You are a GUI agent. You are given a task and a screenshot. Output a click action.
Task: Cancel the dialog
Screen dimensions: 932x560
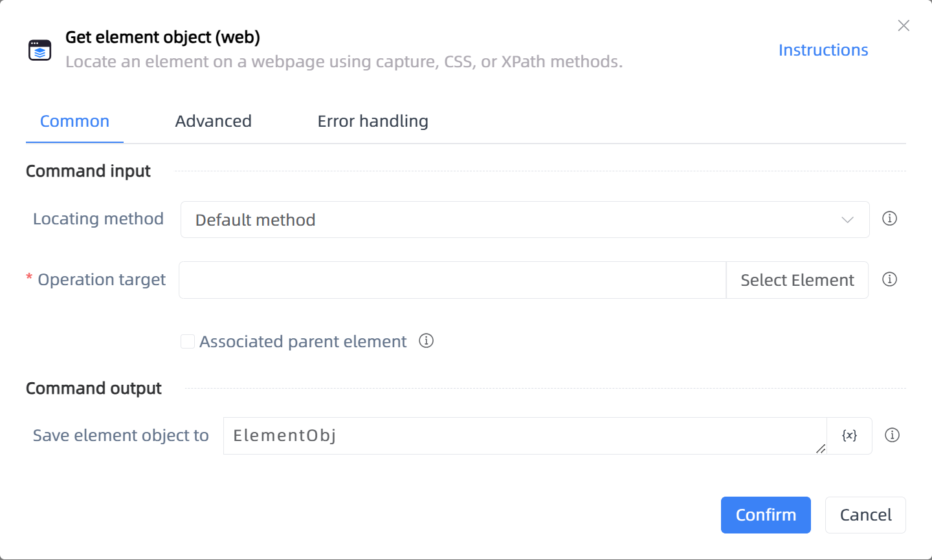point(865,515)
